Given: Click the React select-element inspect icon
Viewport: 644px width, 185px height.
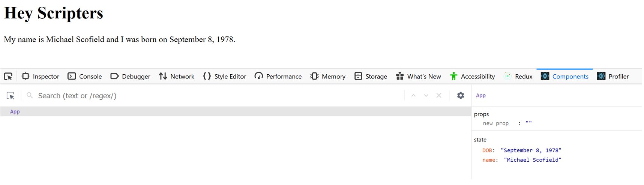Looking at the screenshot, I should click(x=11, y=96).
